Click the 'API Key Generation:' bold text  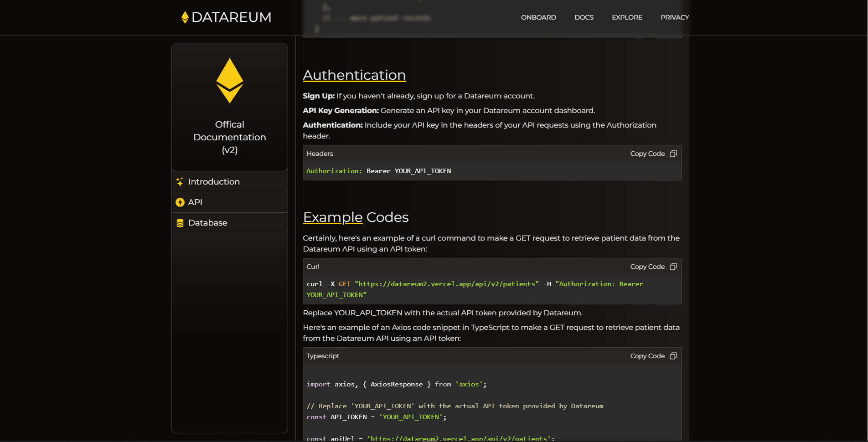(x=341, y=110)
